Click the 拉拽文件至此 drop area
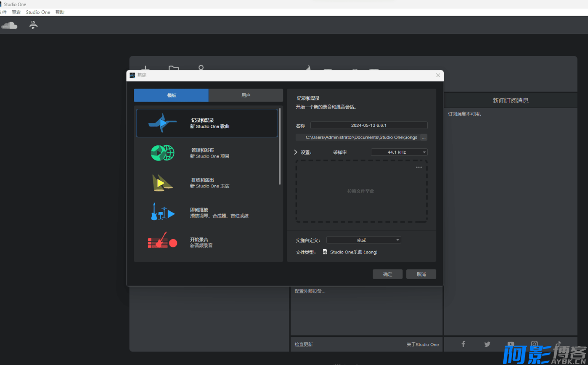This screenshot has width=588, height=365. click(x=362, y=191)
